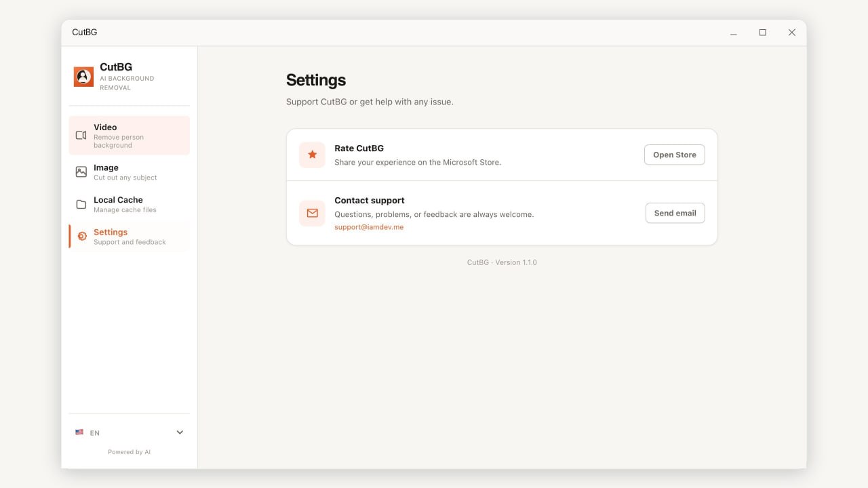
Task: Minimize the CutBG window
Action: [x=734, y=33]
